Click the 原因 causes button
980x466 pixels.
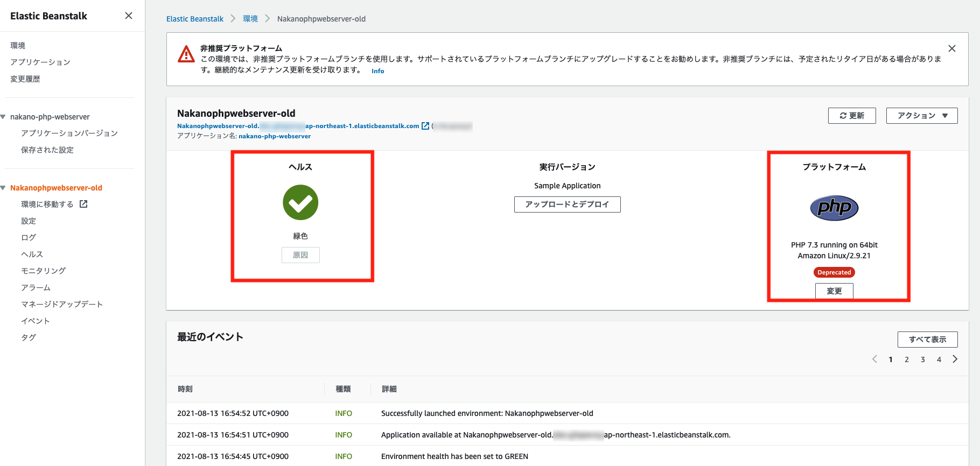point(300,255)
